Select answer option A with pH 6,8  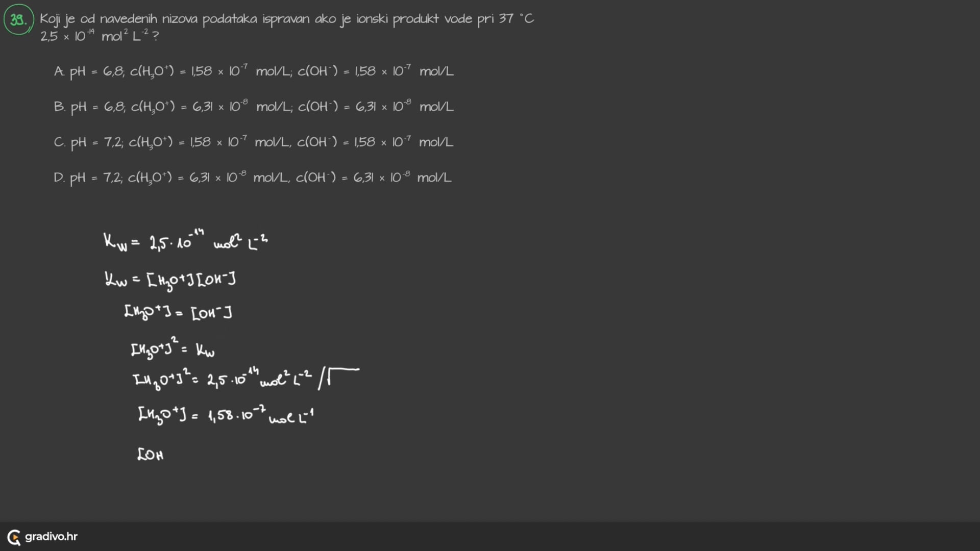pos(59,71)
